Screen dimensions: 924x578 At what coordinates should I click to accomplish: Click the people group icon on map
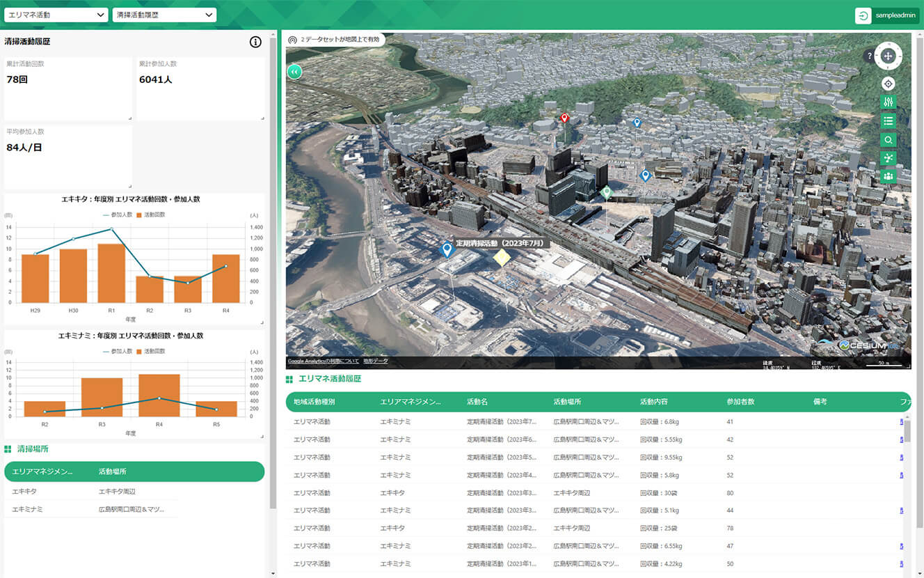tap(888, 176)
